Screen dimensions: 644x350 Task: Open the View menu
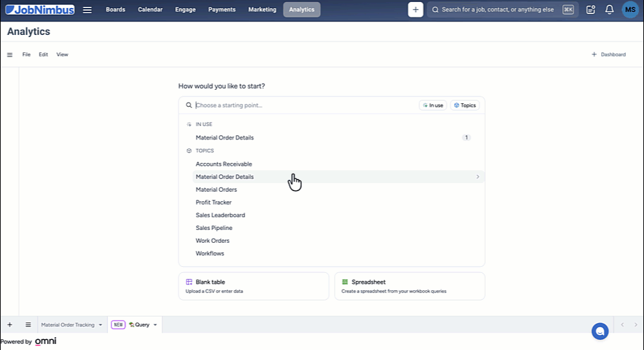click(x=62, y=54)
